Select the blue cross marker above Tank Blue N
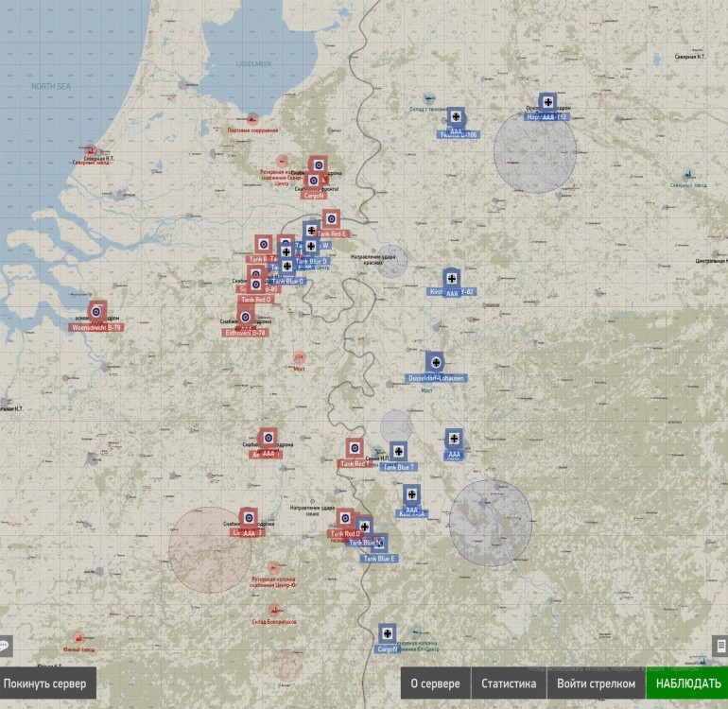 pos(364,527)
